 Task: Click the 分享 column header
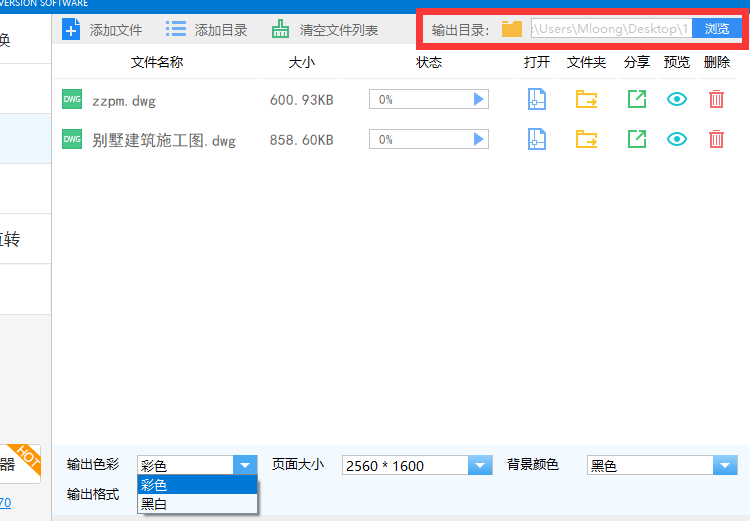pyautogui.click(x=637, y=62)
